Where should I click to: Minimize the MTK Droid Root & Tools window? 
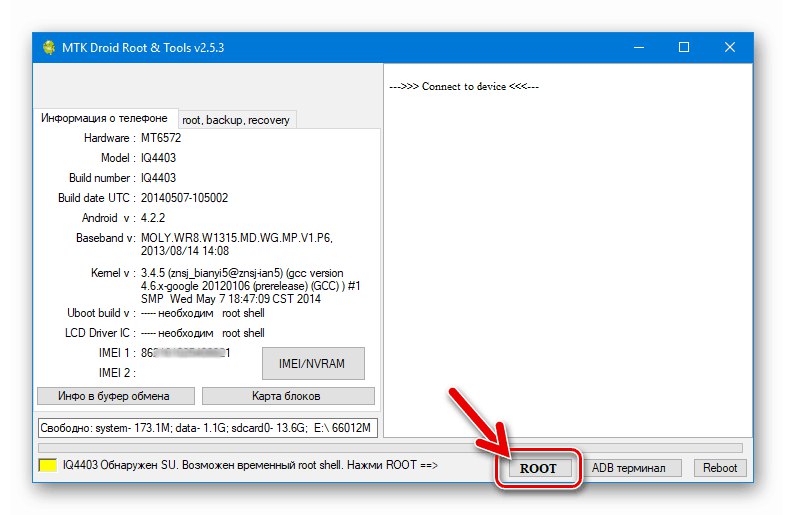tap(639, 48)
